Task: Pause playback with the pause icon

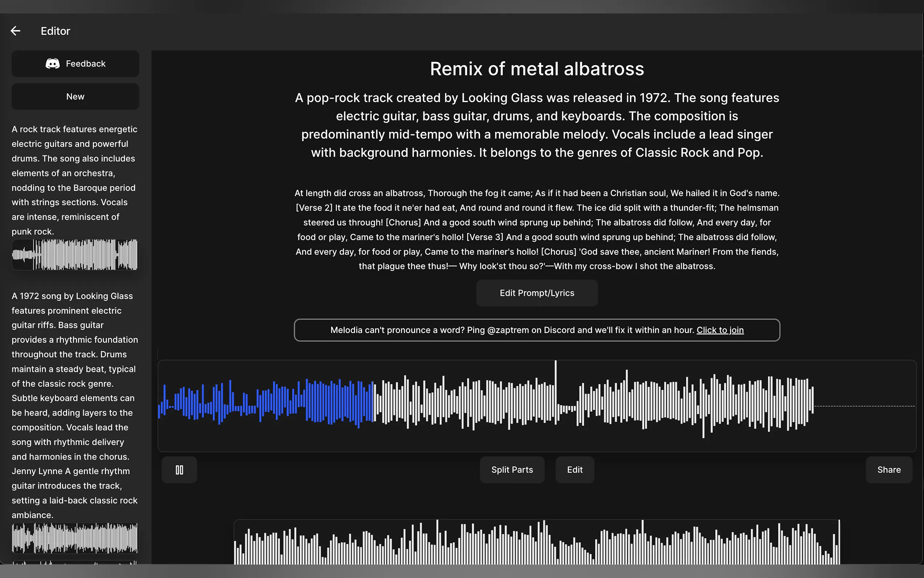Action: 179,470
